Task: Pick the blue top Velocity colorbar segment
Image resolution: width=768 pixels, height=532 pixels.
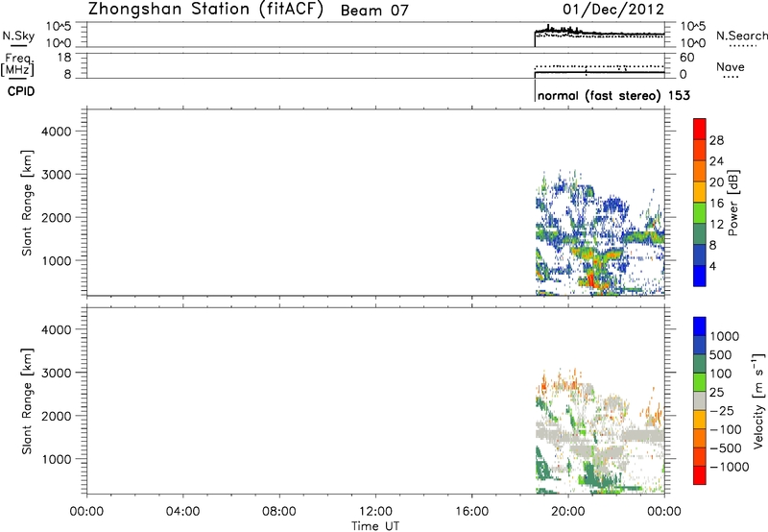Action: coord(700,326)
